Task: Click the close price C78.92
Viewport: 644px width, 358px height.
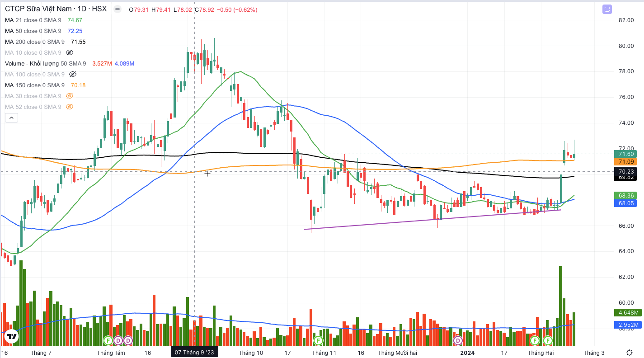Action: [x=204, y=9]
